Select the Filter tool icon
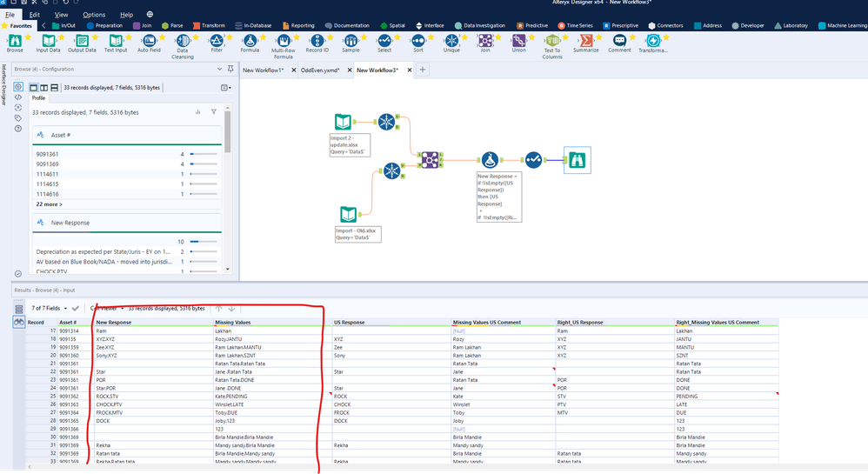Viewport: 868px width, 474px height. click(217, 40)
